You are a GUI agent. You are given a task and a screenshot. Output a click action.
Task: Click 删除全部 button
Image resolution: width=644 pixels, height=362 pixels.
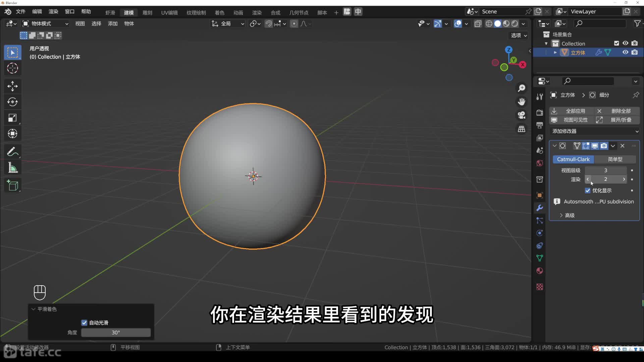coord(617,111)
